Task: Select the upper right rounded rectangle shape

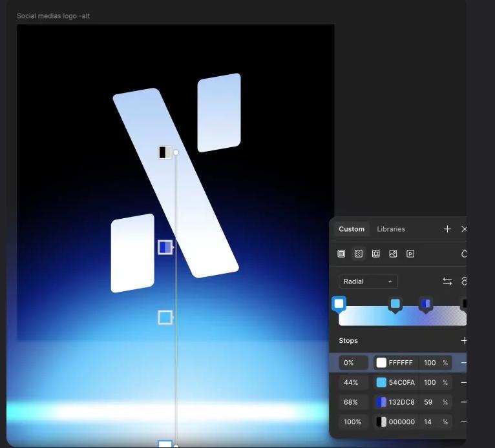Action: point(219,112)
